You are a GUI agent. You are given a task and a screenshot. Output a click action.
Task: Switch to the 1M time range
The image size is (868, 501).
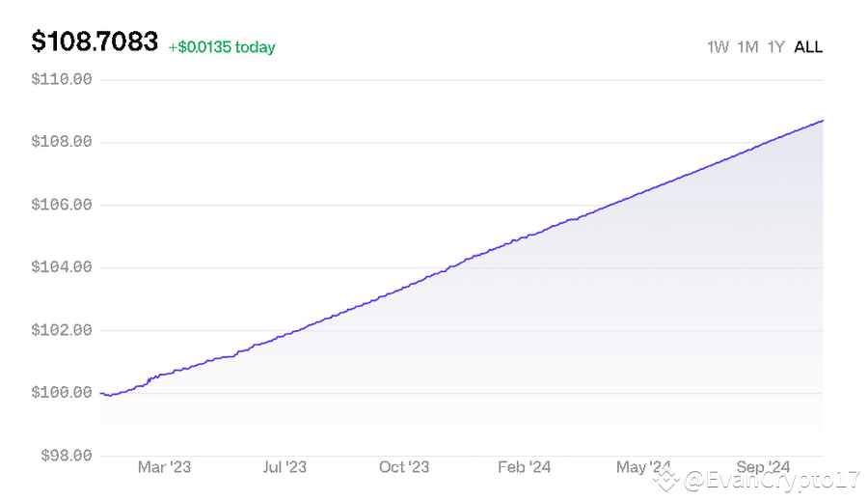click(x=747, y=46)
